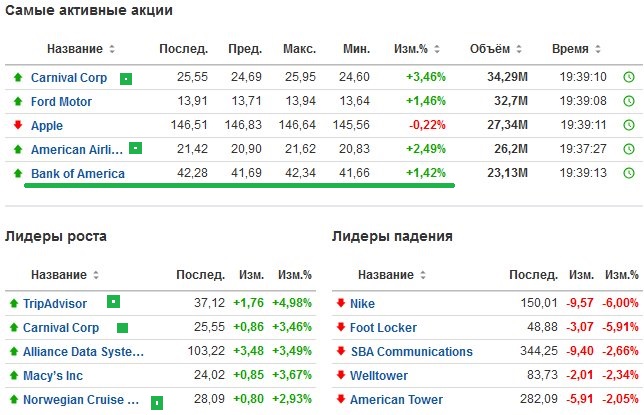Click red down arrow beside Nike
Image resolution: width=644 pixels, height=415 pixels.
coord(340,303)
